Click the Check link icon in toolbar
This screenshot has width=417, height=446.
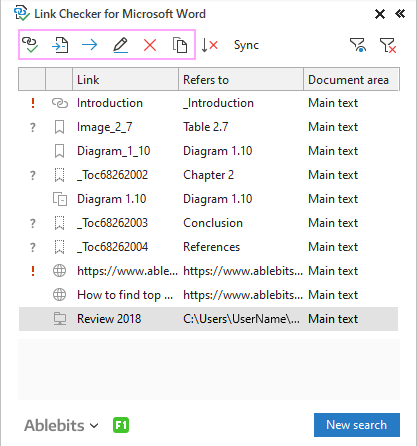tap(30, 45)
